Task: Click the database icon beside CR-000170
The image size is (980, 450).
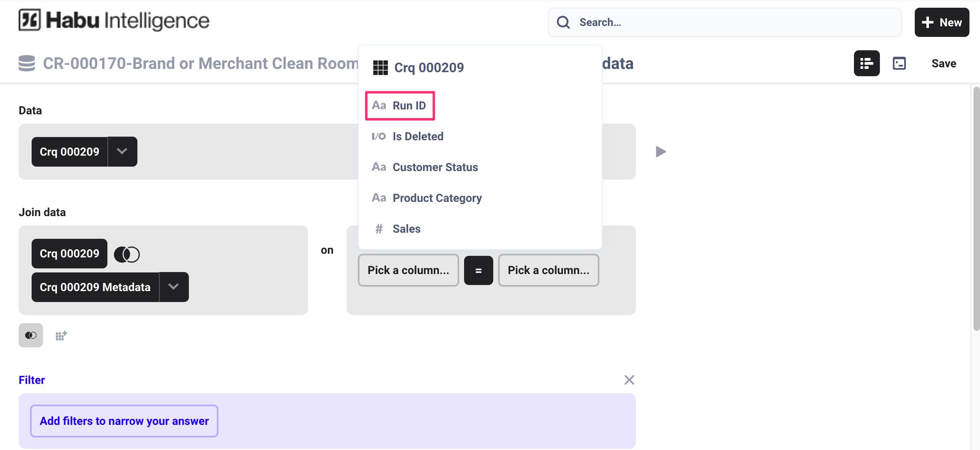Action: click(27, 64)
